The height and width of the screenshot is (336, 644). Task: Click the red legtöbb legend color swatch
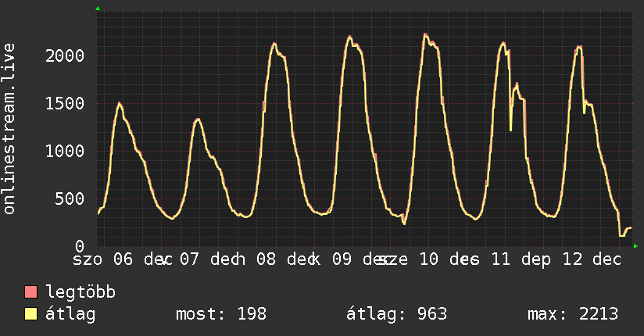coord(31,293)
